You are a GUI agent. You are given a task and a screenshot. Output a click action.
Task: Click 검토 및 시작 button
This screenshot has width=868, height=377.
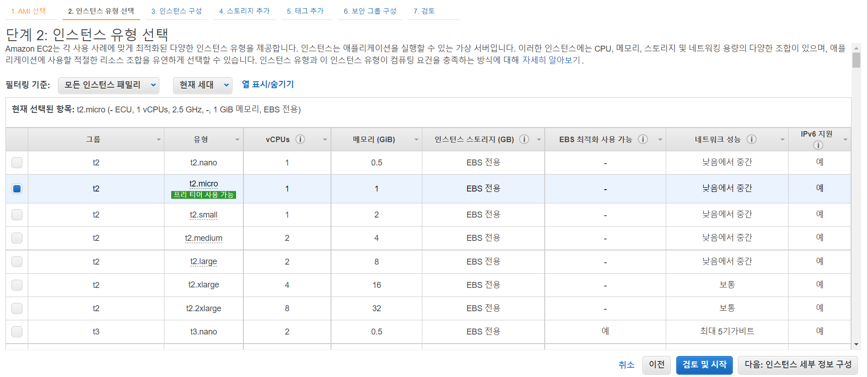point(705,365)
